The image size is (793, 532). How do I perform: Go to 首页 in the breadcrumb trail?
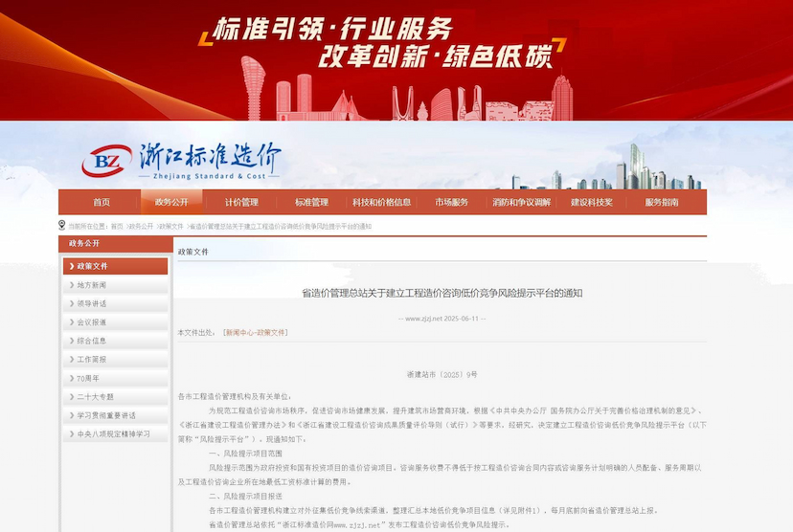pyautogui.click(x=117, y=227)
